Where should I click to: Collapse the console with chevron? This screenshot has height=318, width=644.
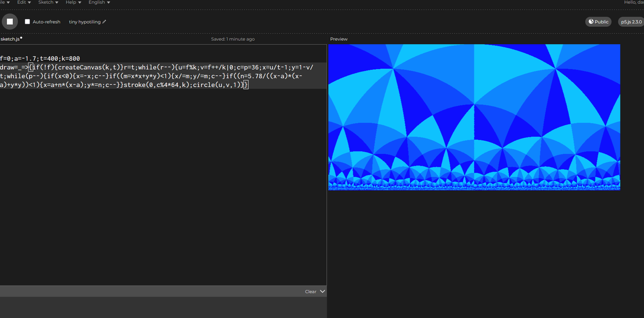click(323, 292)
